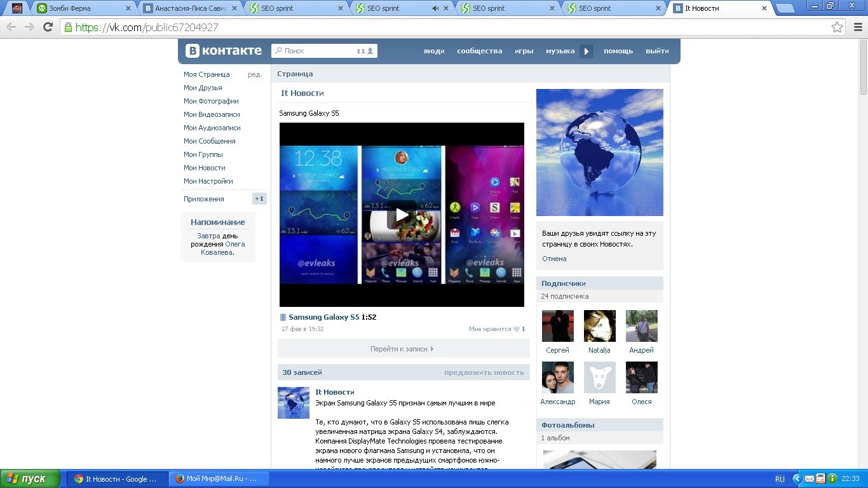Open люди in the header menu
The image size is (868, 488).
(434, 51)
